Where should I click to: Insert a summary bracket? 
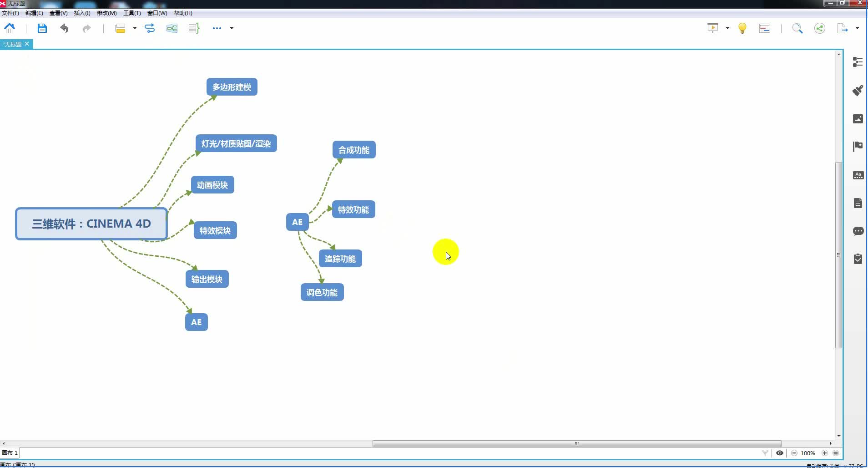coord(194,28)
